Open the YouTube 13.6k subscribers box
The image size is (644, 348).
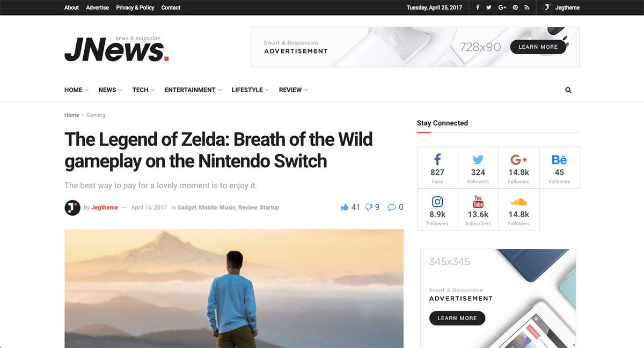[478, 210]
